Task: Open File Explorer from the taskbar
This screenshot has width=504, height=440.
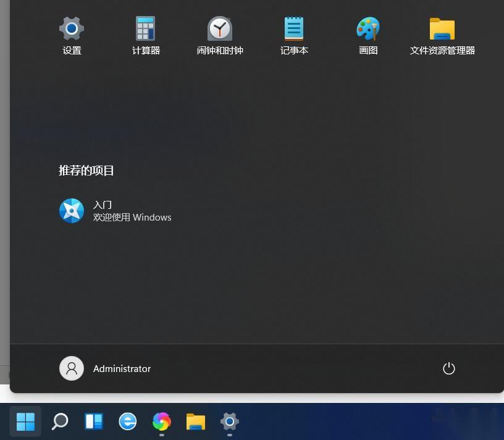Action: (x=195, y=423)
